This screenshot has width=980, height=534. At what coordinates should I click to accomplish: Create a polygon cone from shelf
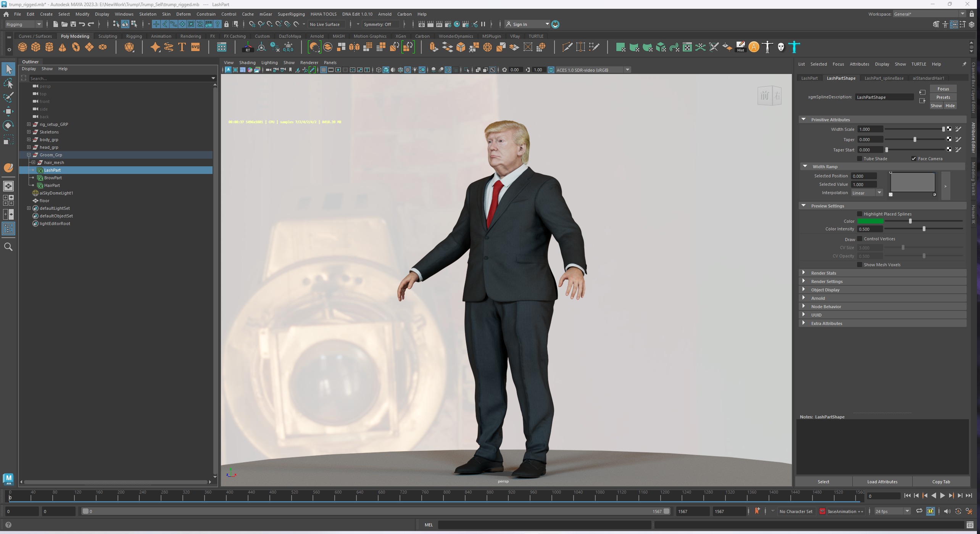pyautogui.click(x=63, y=47)
